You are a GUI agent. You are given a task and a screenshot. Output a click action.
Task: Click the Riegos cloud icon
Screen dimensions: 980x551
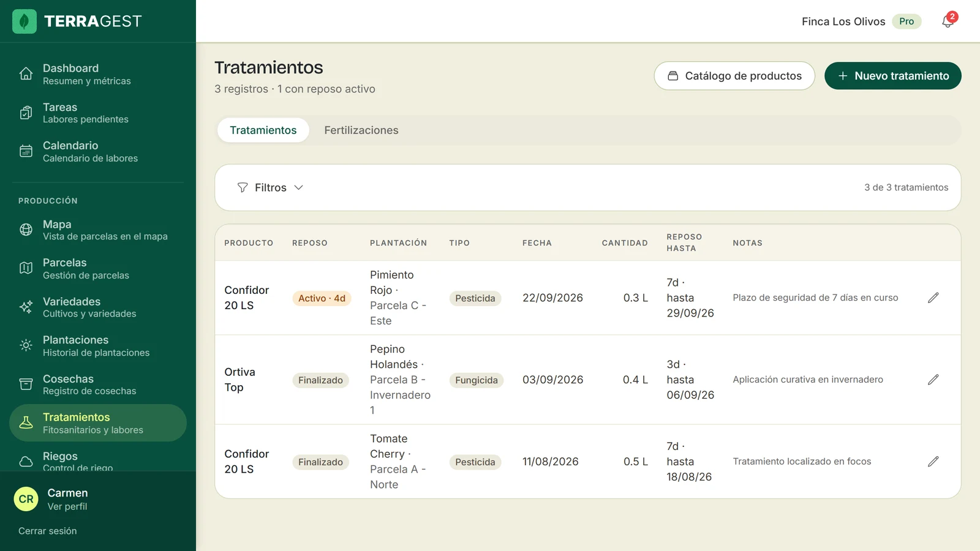26,462
